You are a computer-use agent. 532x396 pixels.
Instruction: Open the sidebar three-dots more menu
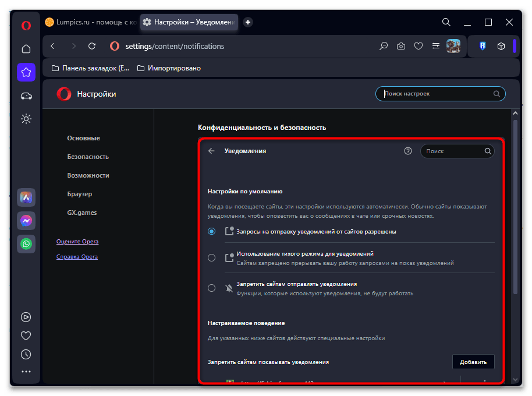26,372
